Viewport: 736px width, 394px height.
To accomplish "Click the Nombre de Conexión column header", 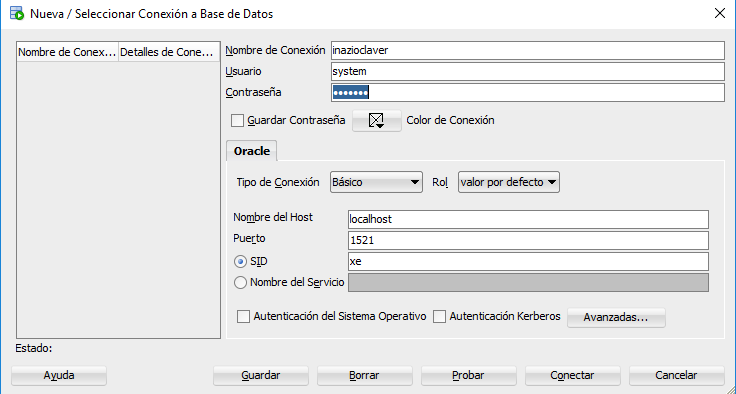I will tap(67, 52).
